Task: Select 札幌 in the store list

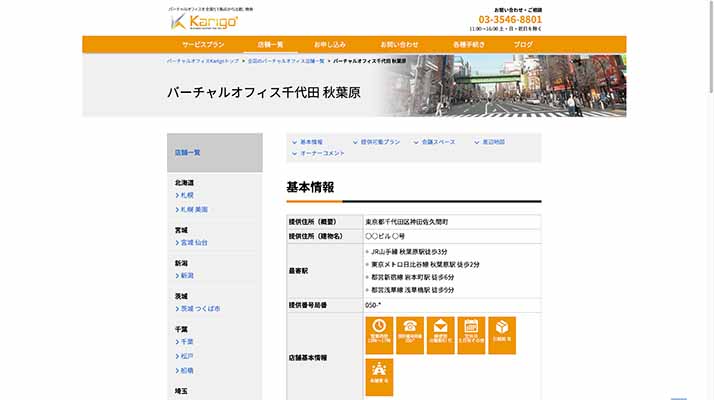Action: coord(187,196)
